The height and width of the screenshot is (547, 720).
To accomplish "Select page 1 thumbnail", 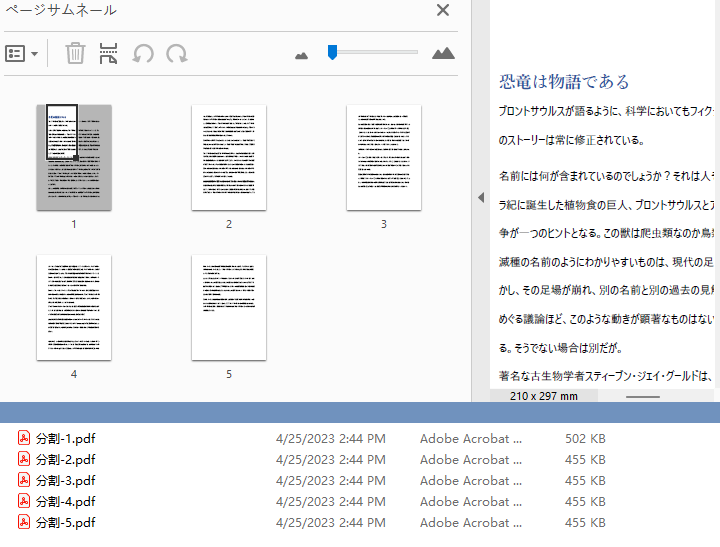I will (74, 158).
